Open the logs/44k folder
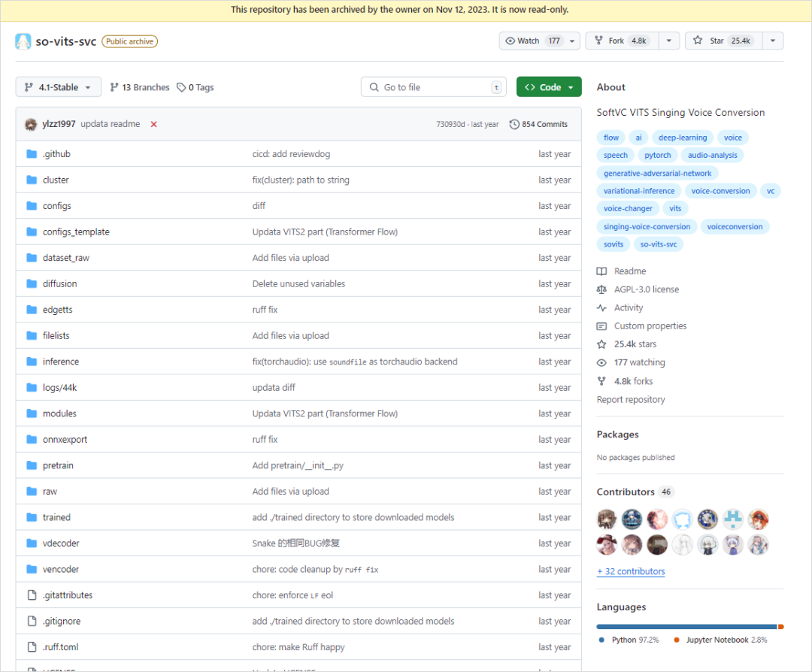The image size is (812, 672). click(x=59, y=388)
